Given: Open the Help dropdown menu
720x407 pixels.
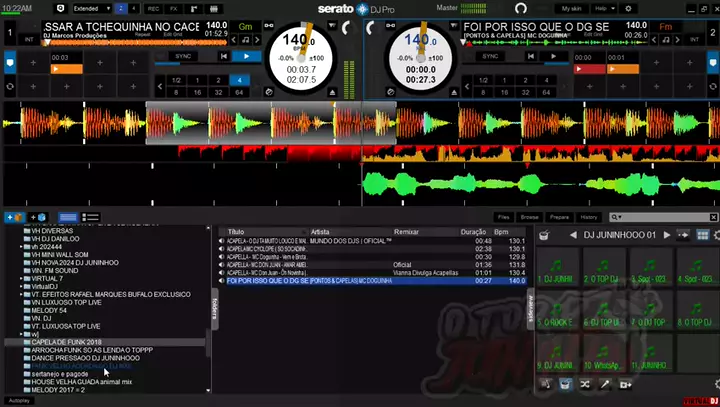Looking at the screenshot, I should [x=603, y=9].
